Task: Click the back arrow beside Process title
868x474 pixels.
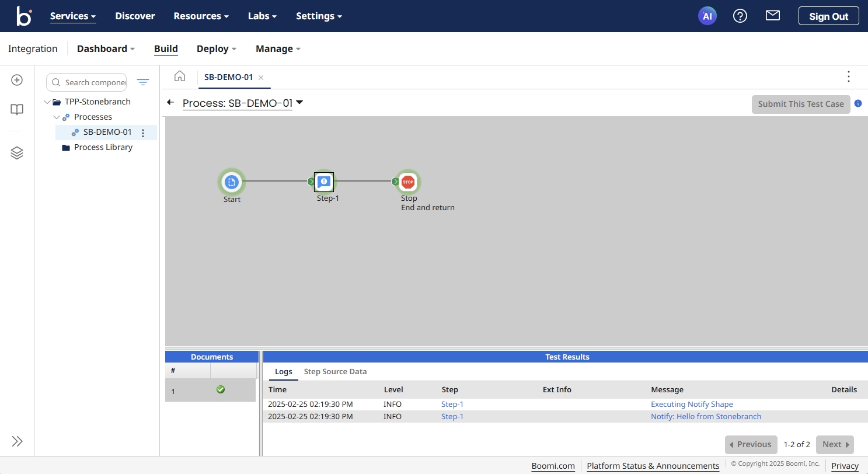Action: (170, 102)
